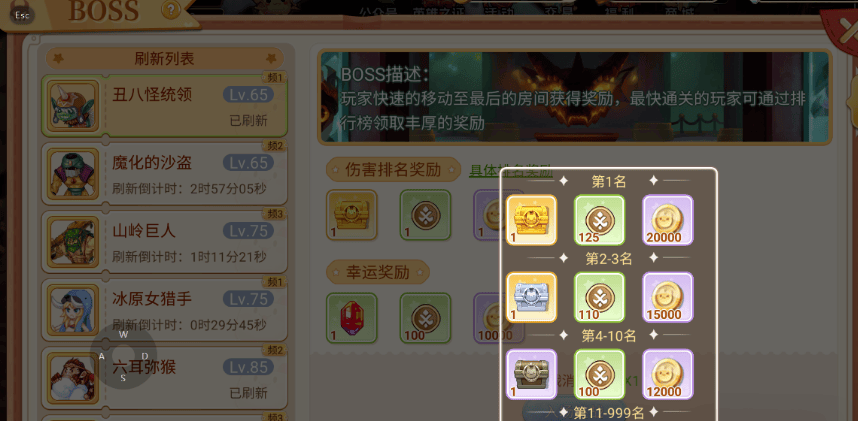Click the BOSS help question mark icon
Image resolution: width=858 pixels, height=421 pixels.
click(x=171, y=10)
